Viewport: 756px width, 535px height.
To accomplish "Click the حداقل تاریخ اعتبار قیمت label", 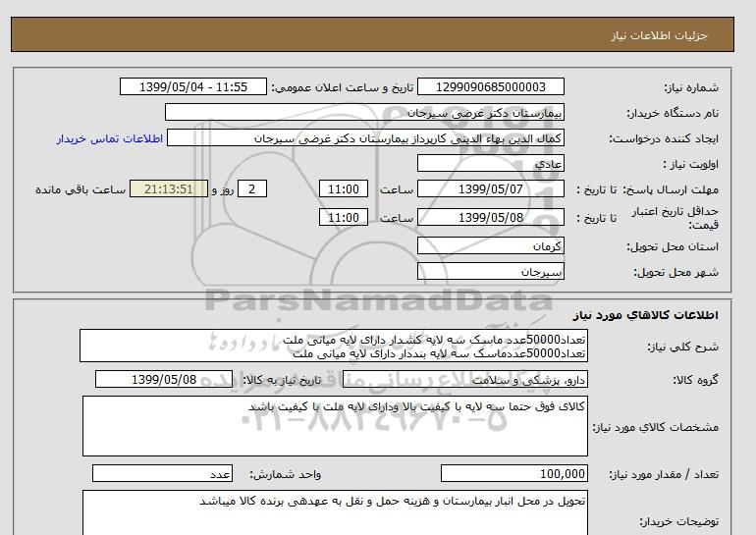I will [675, 218].
